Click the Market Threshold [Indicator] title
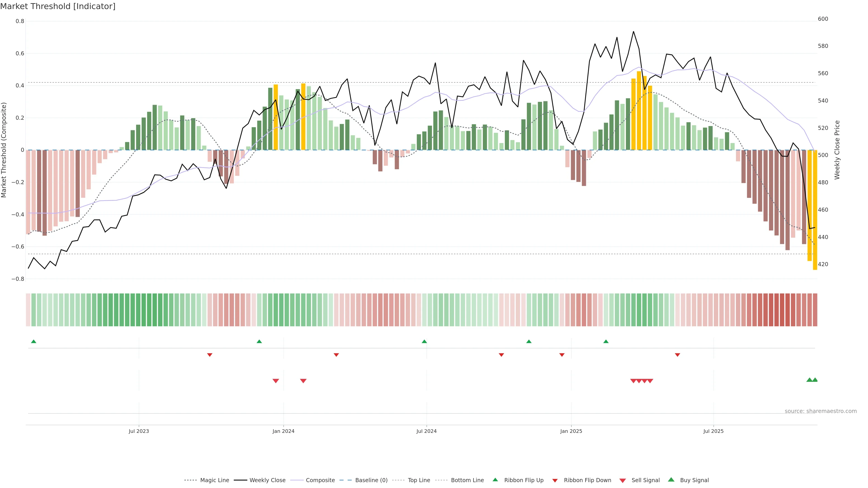The image size is (868, 488). 58,6
